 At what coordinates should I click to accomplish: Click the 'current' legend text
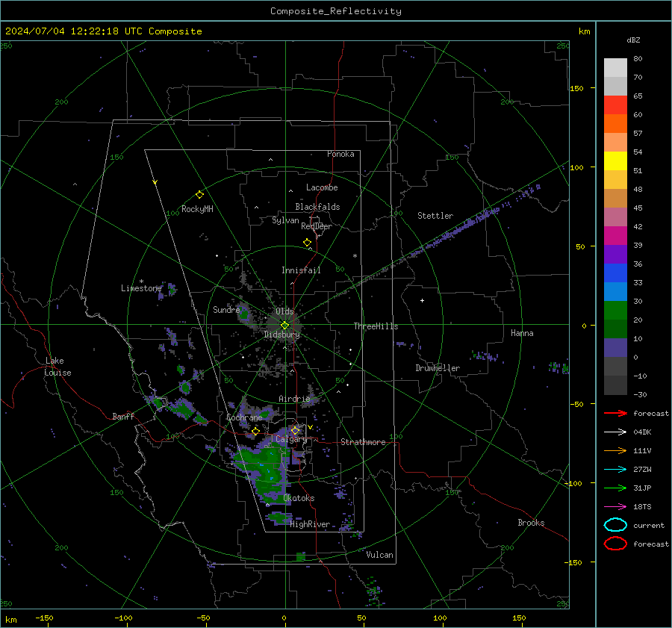click(x=649, y=525)
